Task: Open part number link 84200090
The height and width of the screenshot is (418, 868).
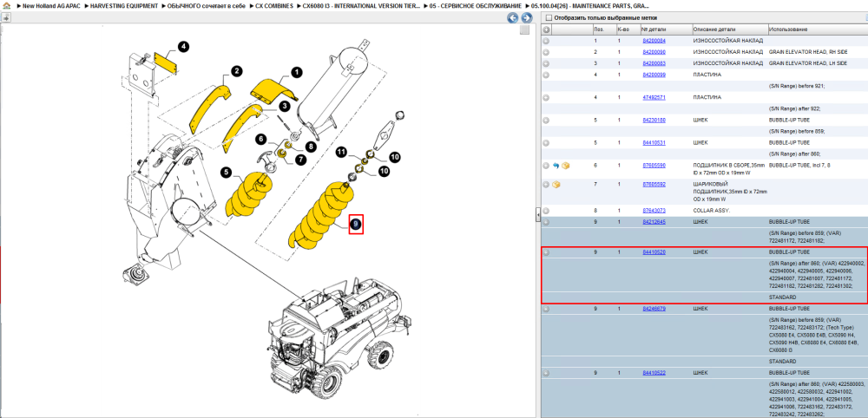Action: [654, 52]
